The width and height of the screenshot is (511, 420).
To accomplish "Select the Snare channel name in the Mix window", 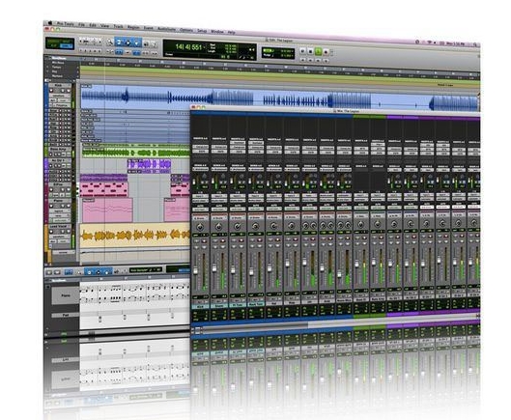I will tap(219, 306).
